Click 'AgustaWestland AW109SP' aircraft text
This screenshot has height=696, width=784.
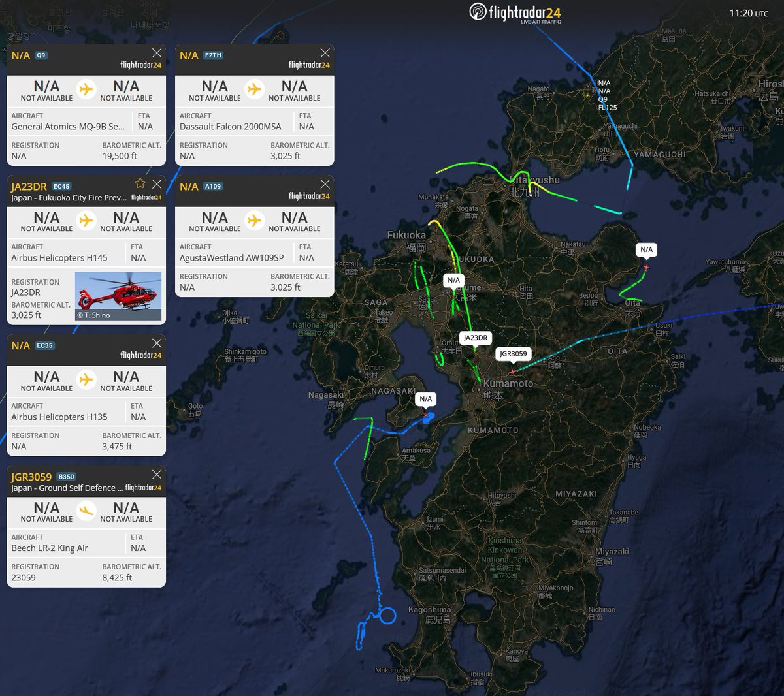pos(232,258)
